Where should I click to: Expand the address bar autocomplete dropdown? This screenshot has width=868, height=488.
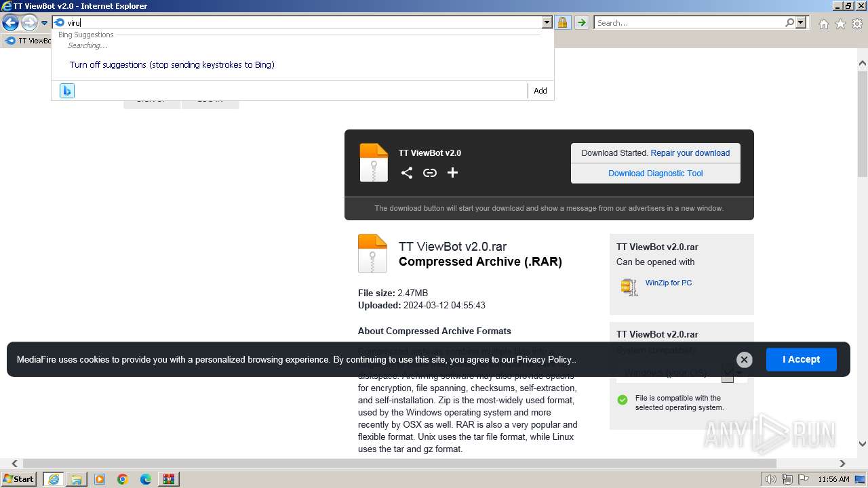547,22
